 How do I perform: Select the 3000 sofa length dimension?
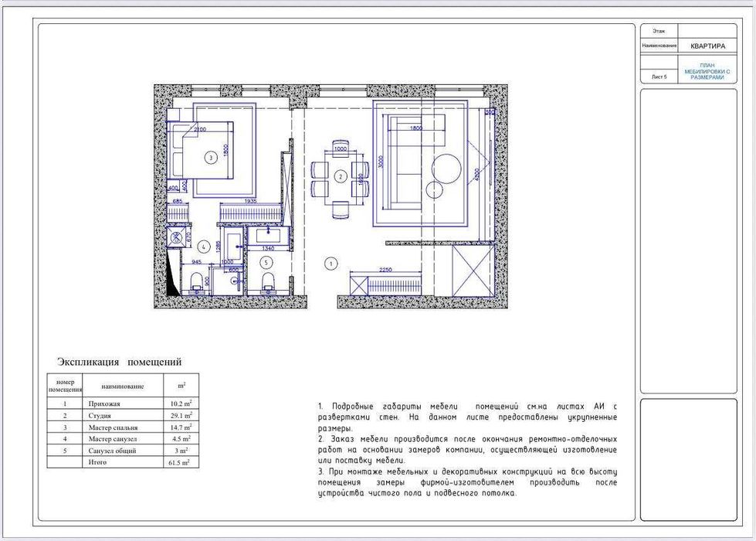(381, 162)
